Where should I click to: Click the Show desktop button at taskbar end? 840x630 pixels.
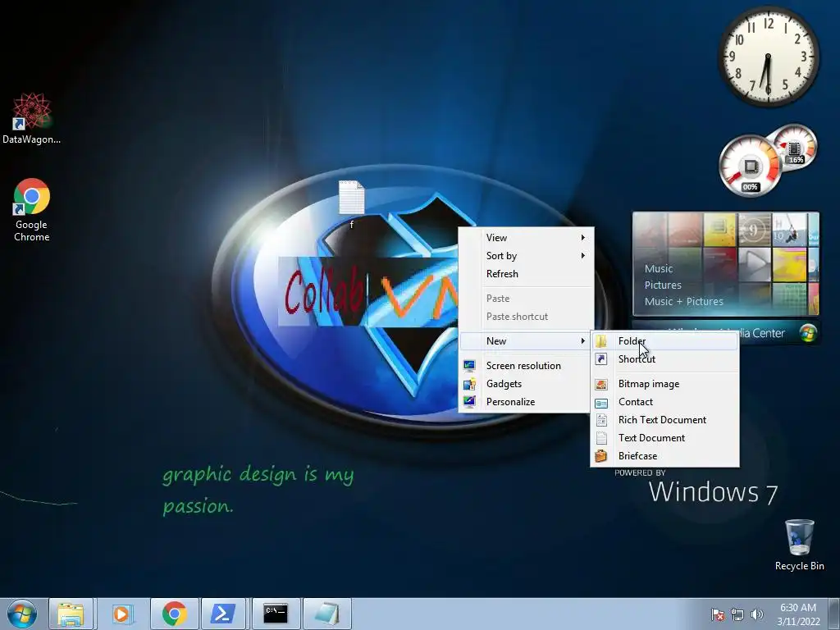point(834,614)
